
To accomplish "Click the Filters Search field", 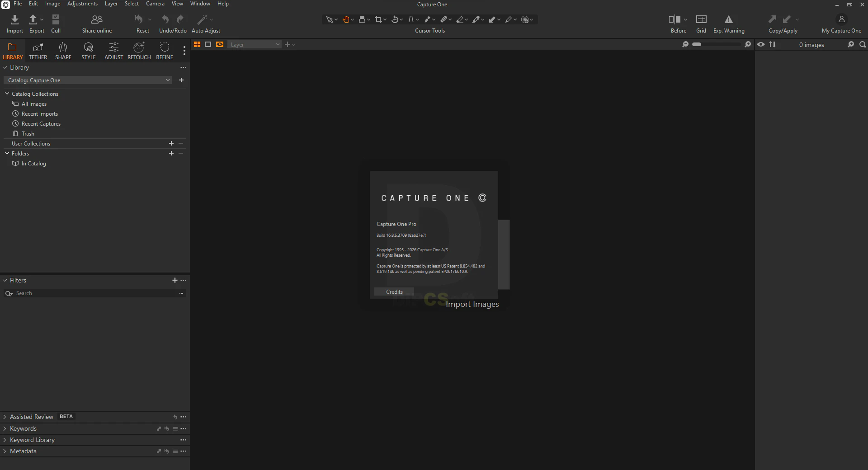I will pyautogui.click(x=95, y=293).
